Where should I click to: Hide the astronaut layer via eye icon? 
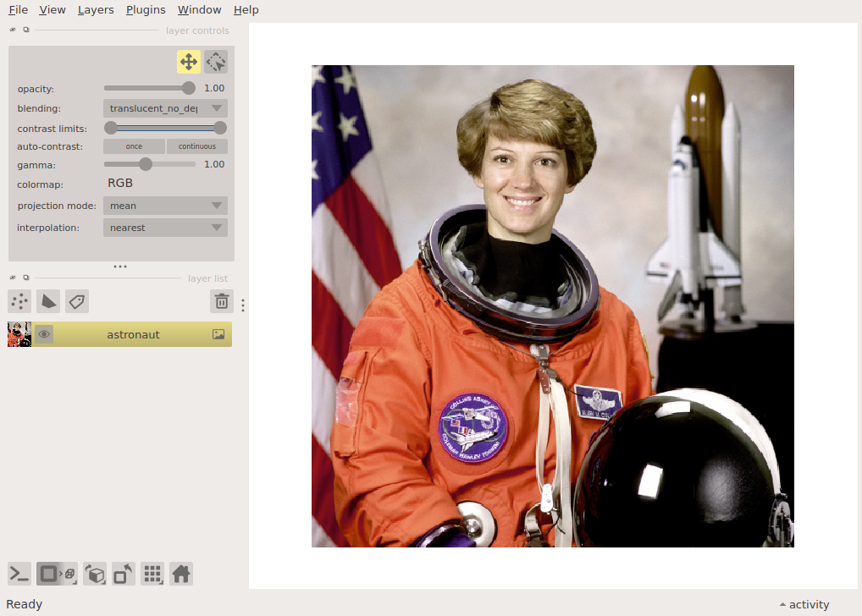click(44, 334)
